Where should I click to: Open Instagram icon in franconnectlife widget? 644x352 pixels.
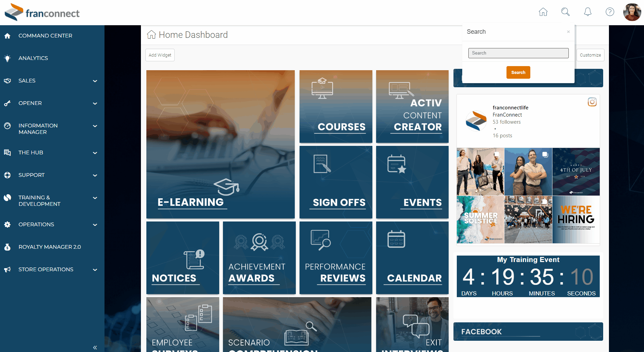tap(592, 102)
